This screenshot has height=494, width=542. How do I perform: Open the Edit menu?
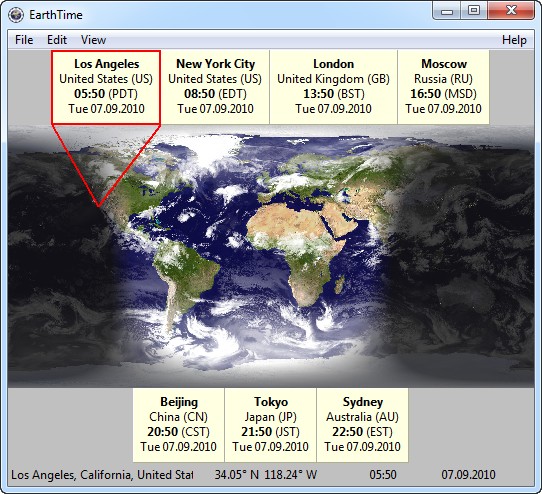[x=57, y=40]
